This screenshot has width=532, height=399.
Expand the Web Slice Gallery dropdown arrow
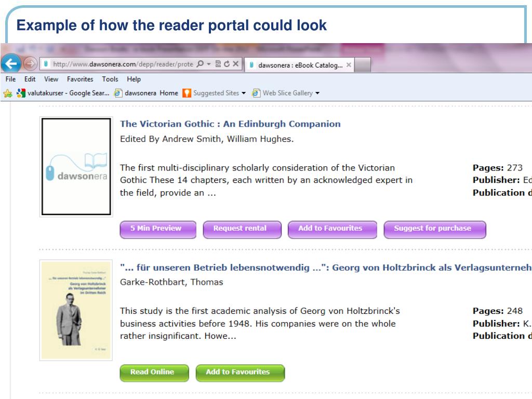pos(317,93)
